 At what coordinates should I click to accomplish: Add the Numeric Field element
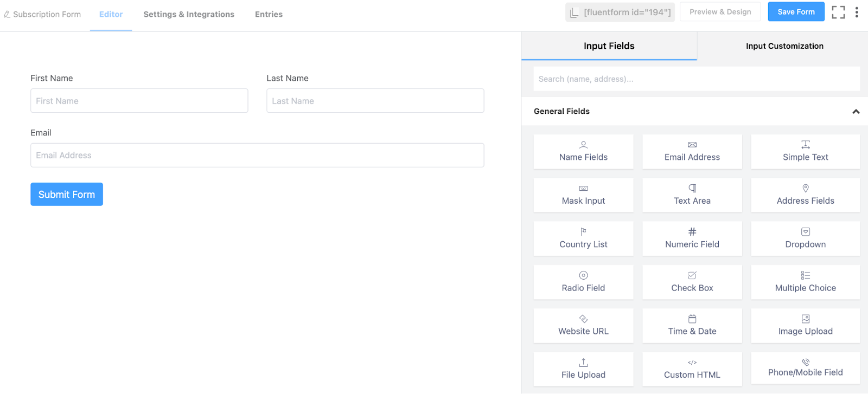[692, 238]
